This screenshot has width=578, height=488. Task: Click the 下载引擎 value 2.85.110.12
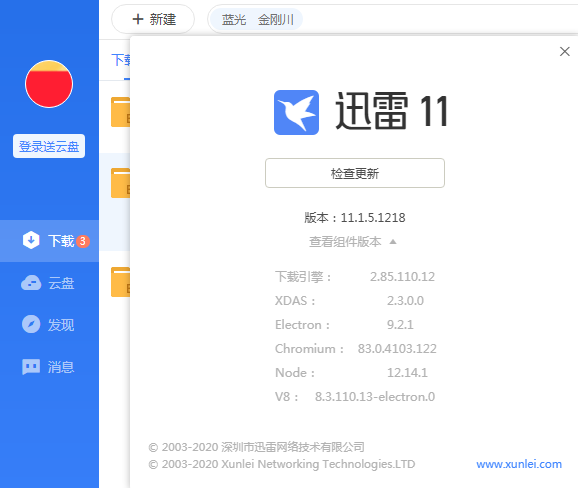click(403, 276)
